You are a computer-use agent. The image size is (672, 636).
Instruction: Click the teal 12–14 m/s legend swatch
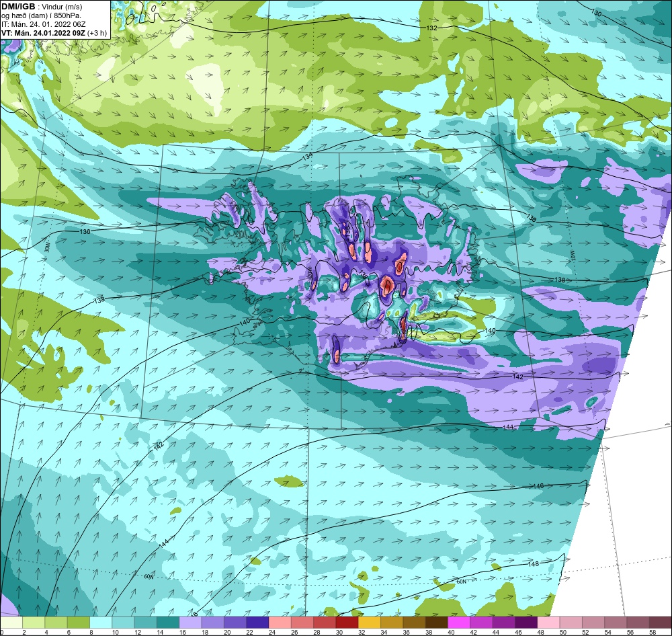pos(145,622)
